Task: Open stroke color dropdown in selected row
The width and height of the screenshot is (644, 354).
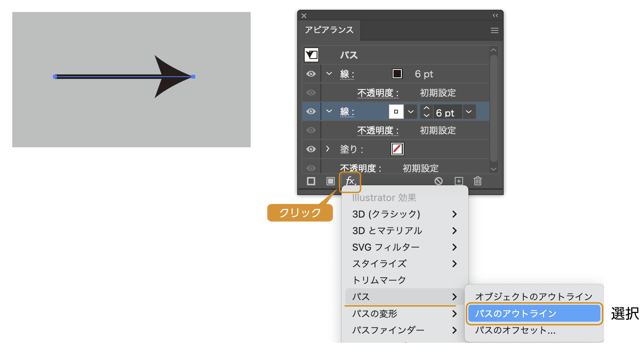Action: (x=411, y=112)
